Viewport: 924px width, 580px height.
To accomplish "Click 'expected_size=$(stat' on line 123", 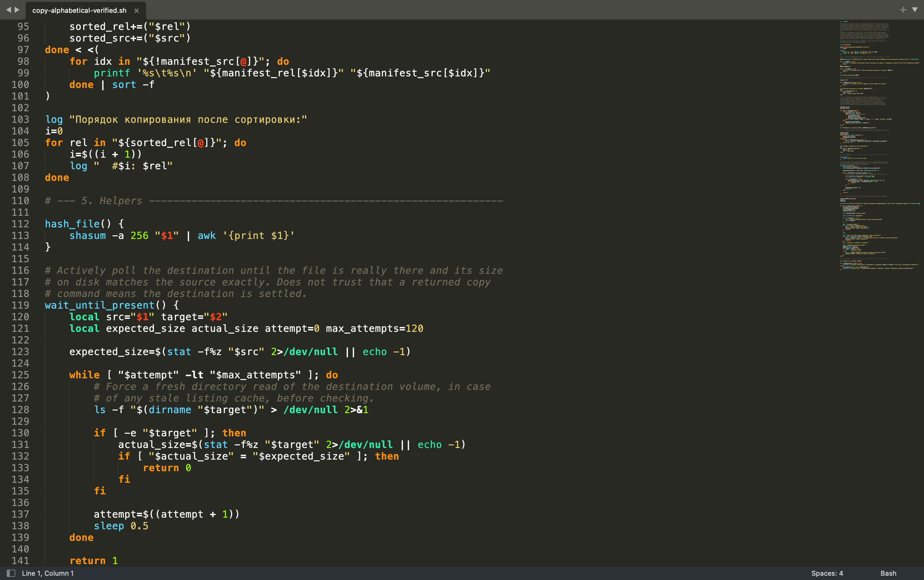I will (130, 352).
